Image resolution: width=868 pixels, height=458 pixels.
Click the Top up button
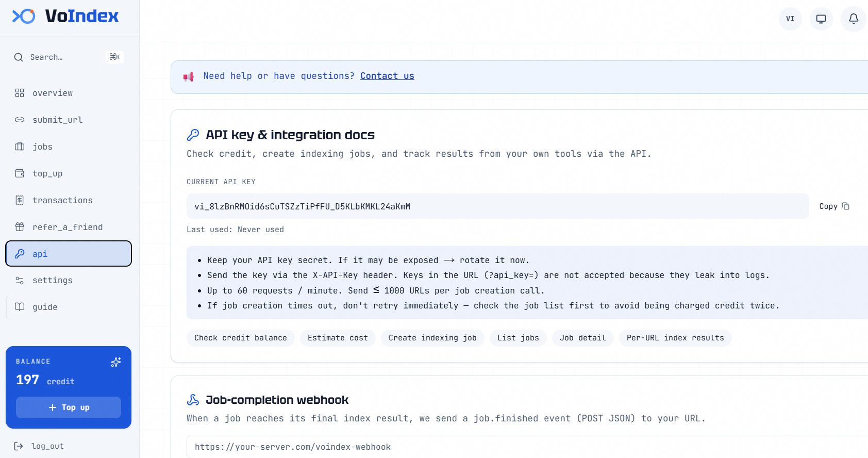(x=69, y=407)
